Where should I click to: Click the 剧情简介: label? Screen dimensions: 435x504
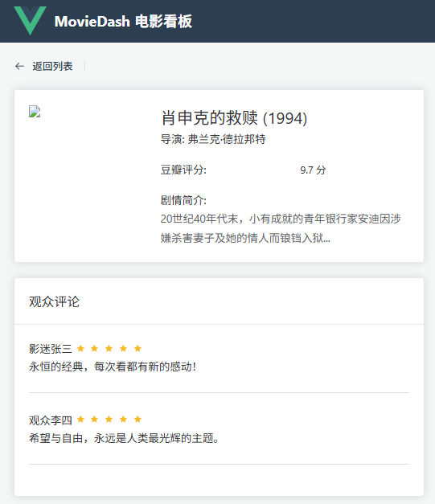pos(183,200)
